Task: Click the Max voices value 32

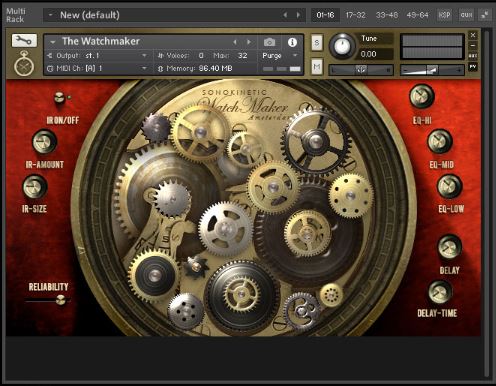Action: [243, 55]
